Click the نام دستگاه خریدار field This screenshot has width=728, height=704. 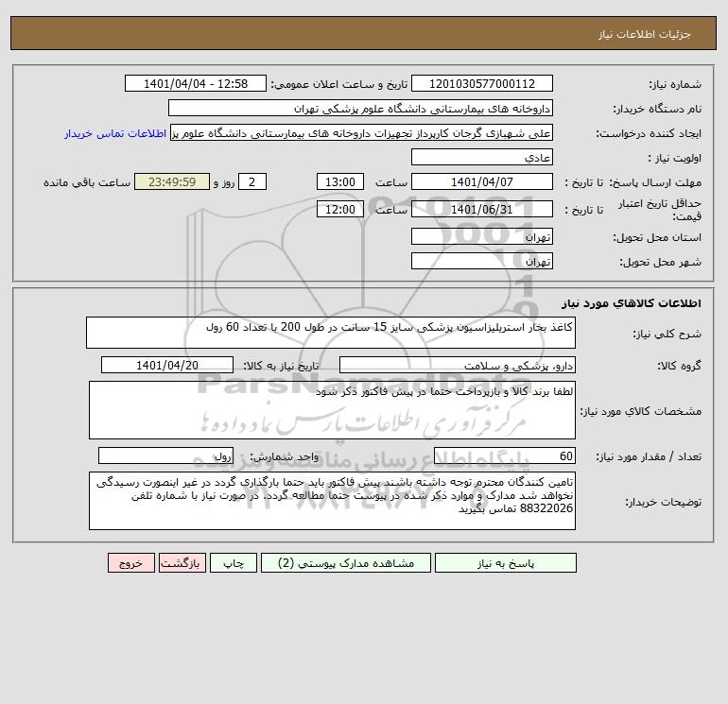360,108
